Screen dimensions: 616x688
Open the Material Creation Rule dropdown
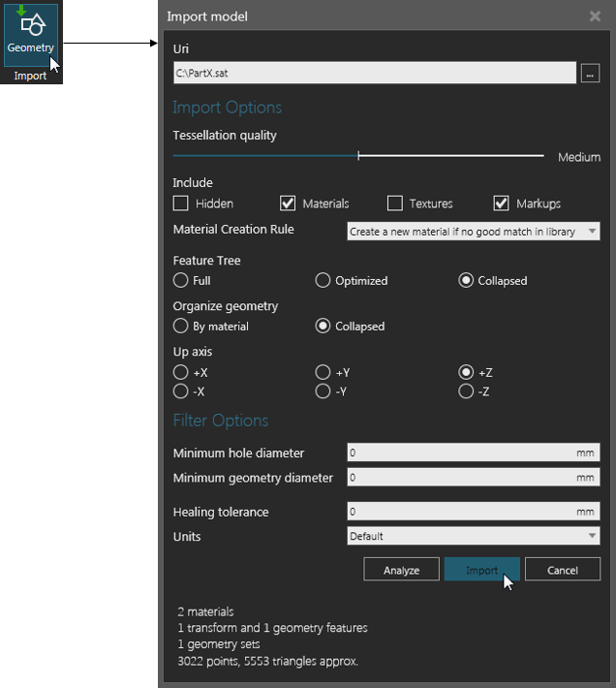474,232
